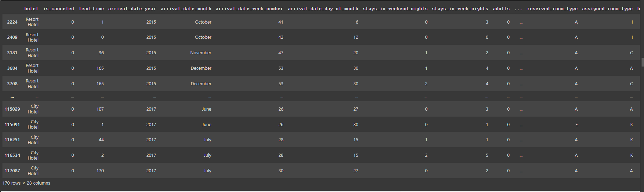The image size is (644, 192).
Task: Click the vertical scrollbar thumb at right edge
Action: pyautogui.click(x=642, y=62)
